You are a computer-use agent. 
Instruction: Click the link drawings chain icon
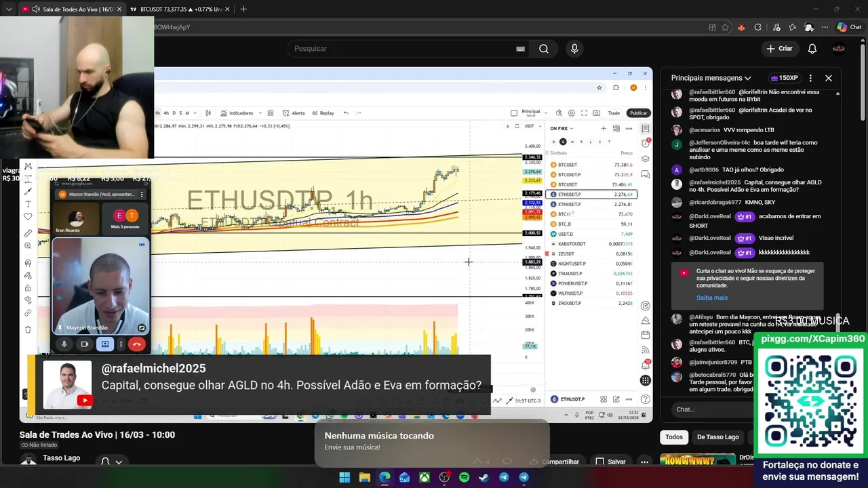pyautogui.click(x=28, y=312)
